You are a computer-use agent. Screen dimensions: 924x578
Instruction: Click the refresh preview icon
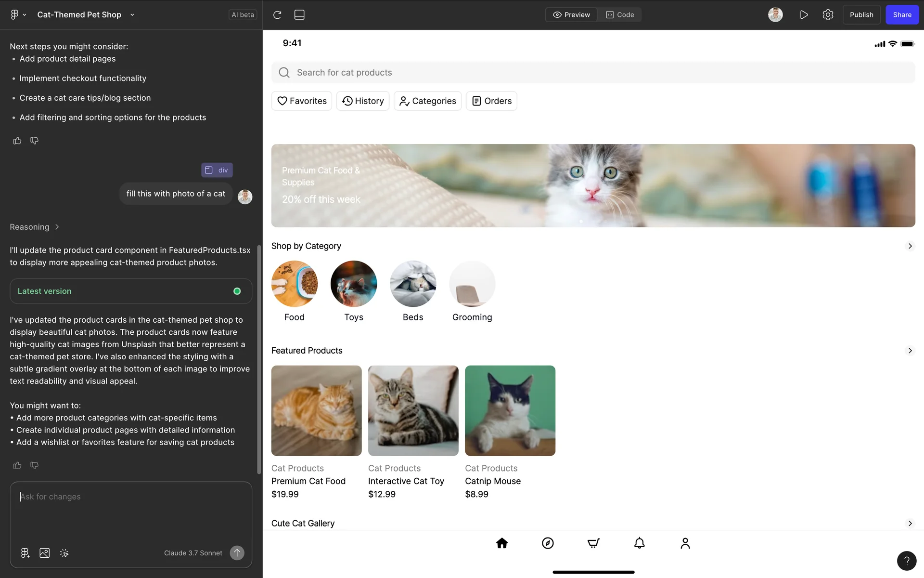pos(277,15)
